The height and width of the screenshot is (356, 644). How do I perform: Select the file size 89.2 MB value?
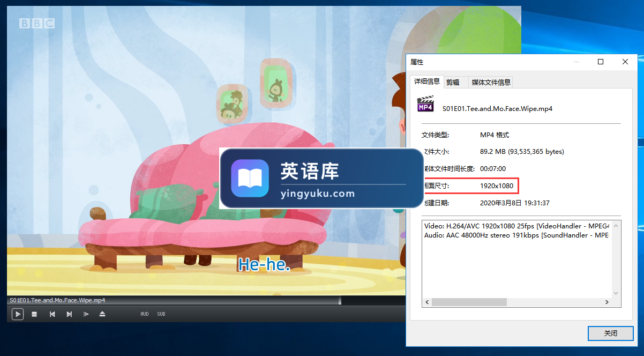click(x=522, y=152)
